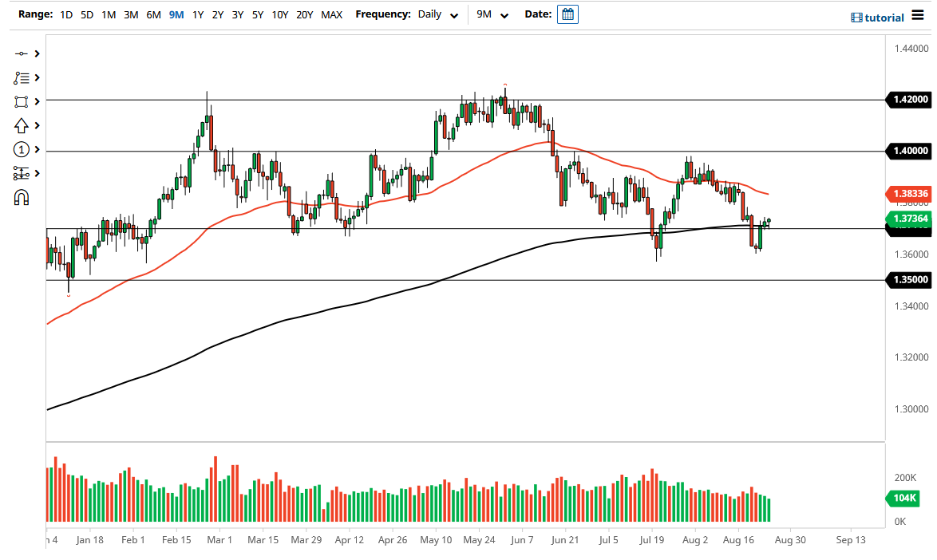Select the 1Y range
The width and height of the screenshot is (937, 560).
(198, 14)
